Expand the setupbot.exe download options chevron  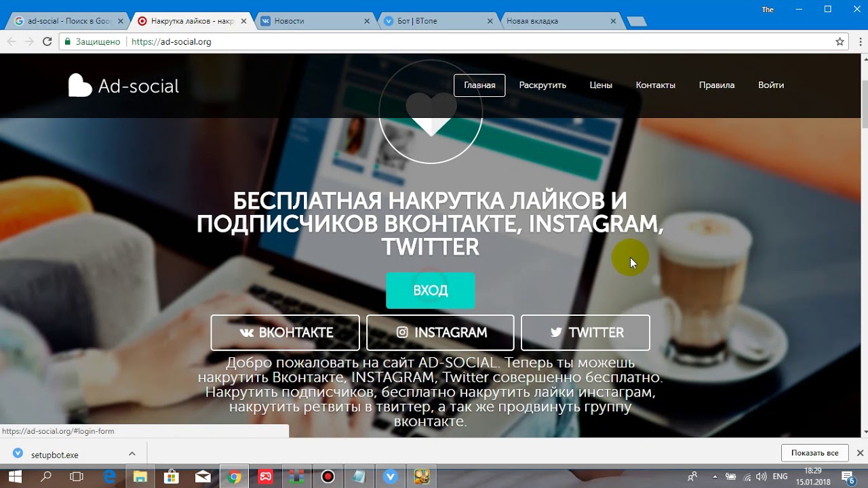(x=132, y=454)
